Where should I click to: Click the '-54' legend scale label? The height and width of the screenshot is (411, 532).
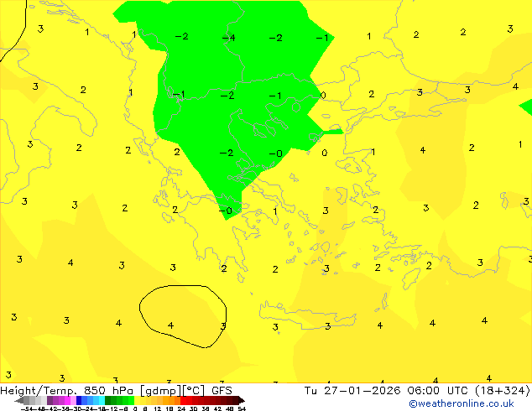click(x=27, y=409)
